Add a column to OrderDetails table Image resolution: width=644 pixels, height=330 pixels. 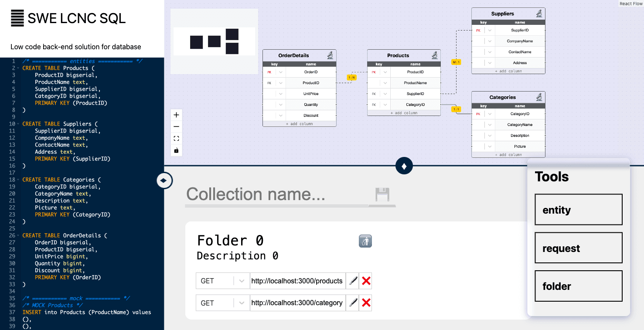pyautogui.click(x=300, y=124)
